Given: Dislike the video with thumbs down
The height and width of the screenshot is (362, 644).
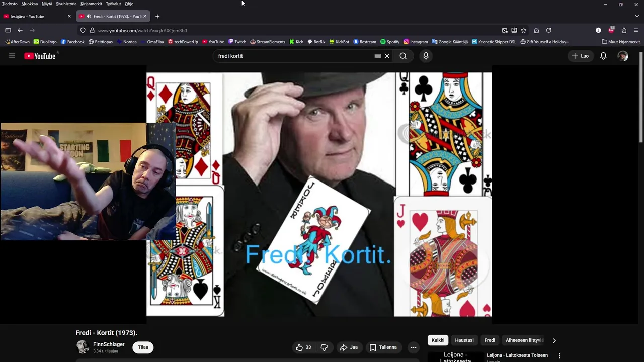Looking at the screenshot, I should pos(324,347).
